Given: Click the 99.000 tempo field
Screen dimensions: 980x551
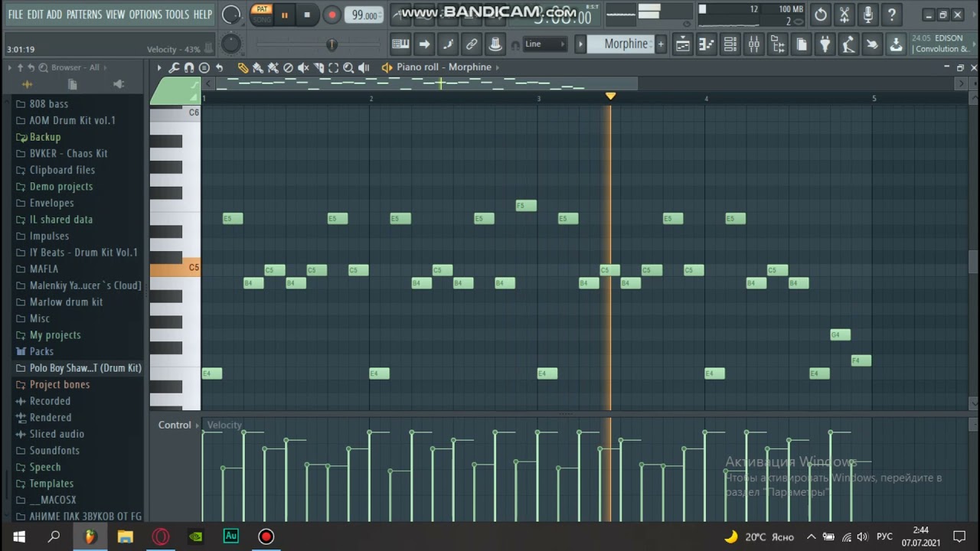Looking at the screenshot, I should click(364, 15).
